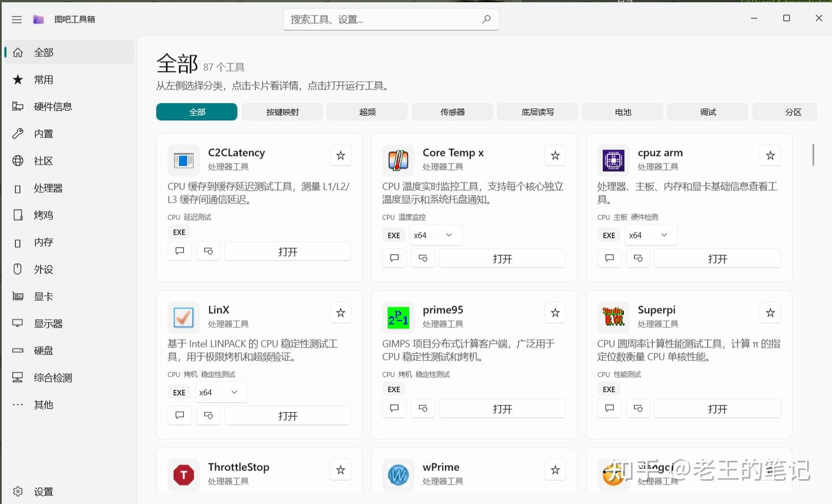Open comments for prime95
832x504 pixels.
[x=395, y=409]
